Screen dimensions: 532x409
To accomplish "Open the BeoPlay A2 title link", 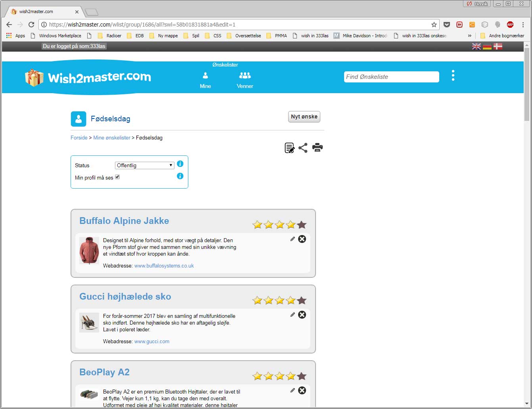I will 104,372.
